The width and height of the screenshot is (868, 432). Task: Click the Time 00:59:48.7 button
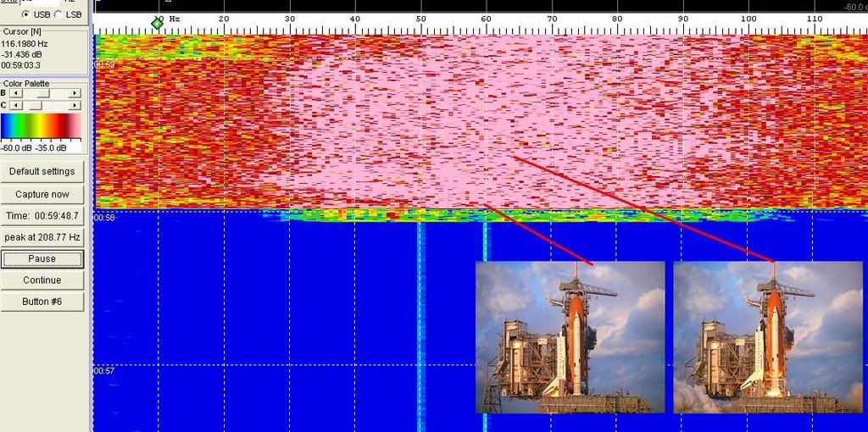click(x=42, y=216)
